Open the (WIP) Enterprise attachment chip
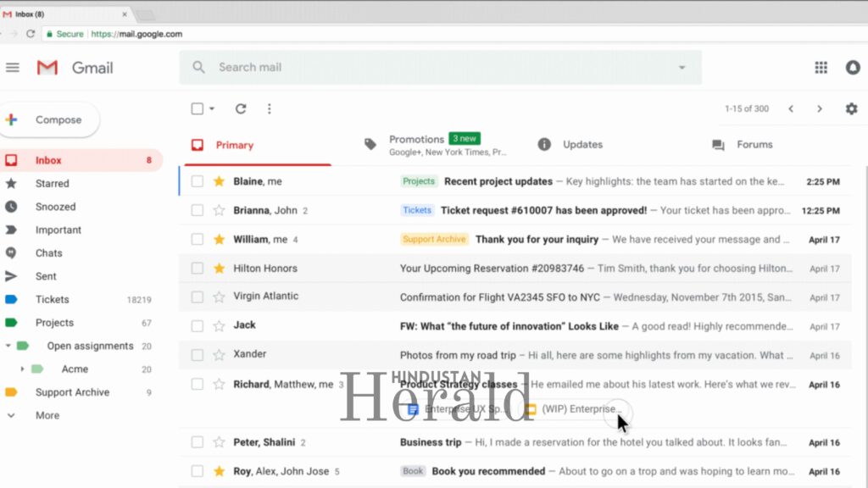 (576, 409)
